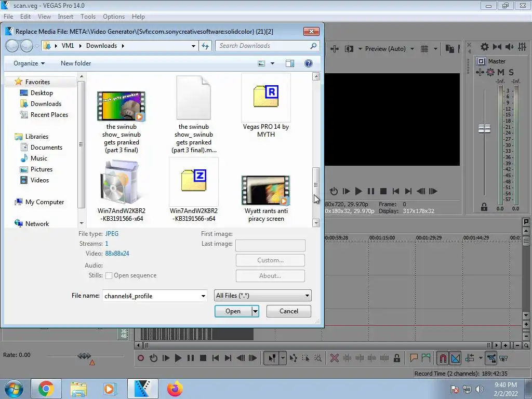This screenshot has width=532, height=399.
Task: Open Desktop in Favorites sidebar
Action: pyautogui.click(x=42, y=93)
